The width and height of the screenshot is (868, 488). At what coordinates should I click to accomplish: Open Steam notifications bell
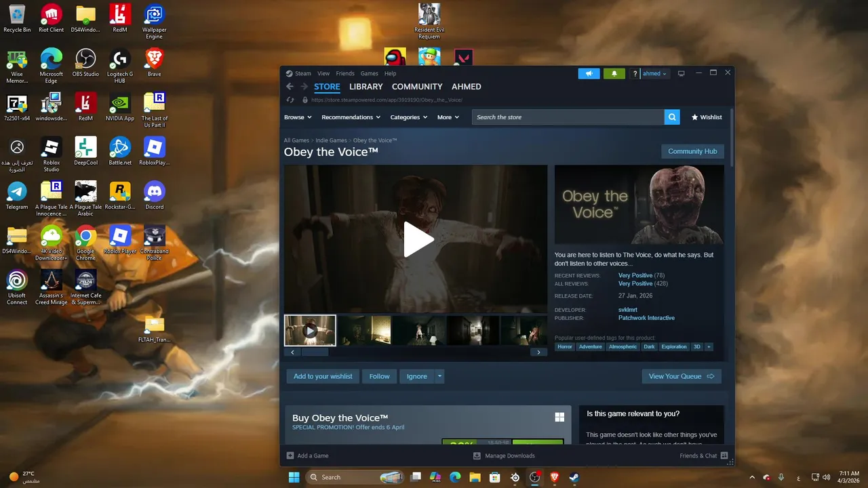[x=614, y=73]
